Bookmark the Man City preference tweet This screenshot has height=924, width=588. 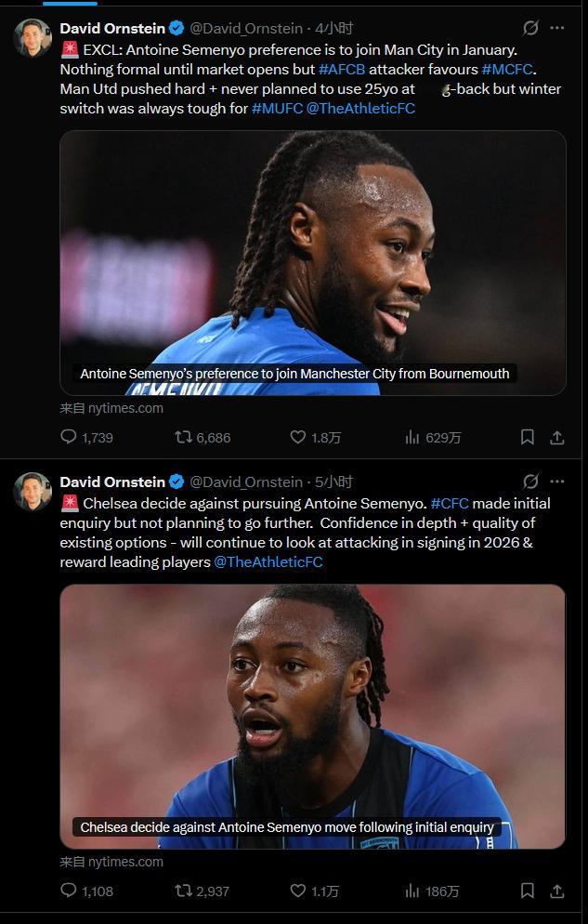click(528, 437)
